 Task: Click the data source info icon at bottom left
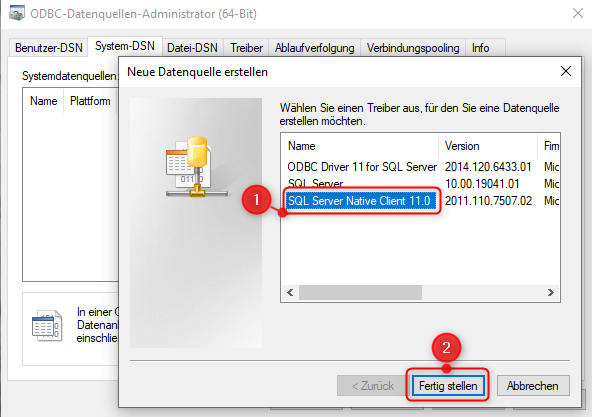(x=47, y=326)
